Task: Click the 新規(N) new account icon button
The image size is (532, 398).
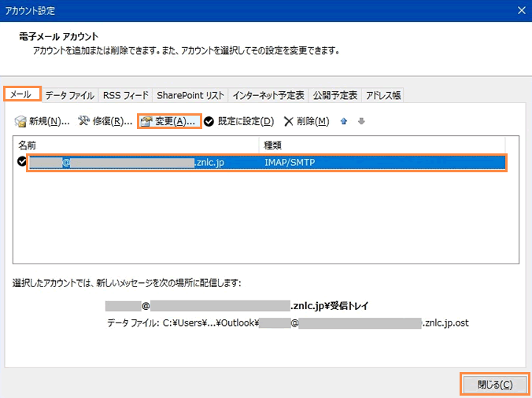Action: [42, 121]
